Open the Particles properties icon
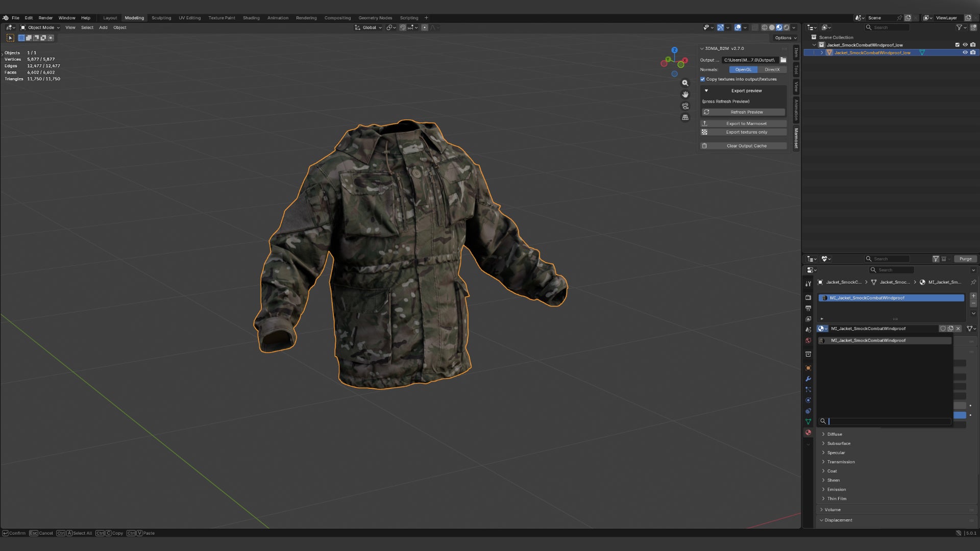This screenshot has height=551, width=980. pyautogui.click(x=808, y=389)
